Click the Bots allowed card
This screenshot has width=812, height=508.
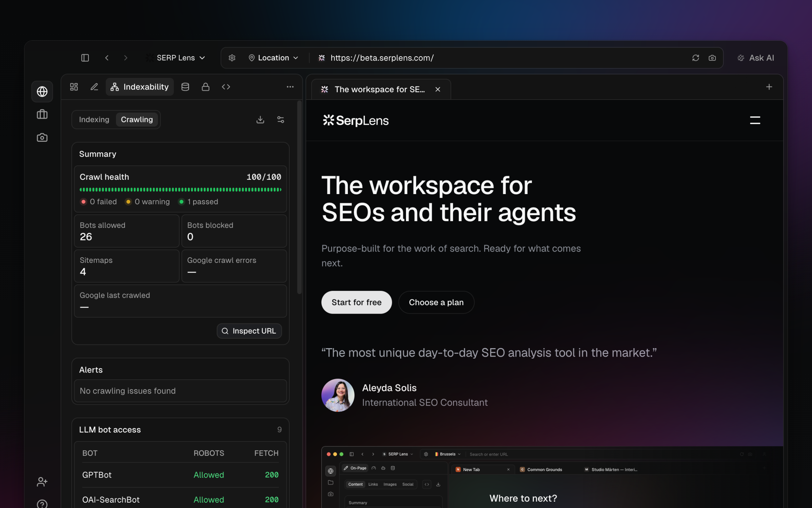pos(127,231)
